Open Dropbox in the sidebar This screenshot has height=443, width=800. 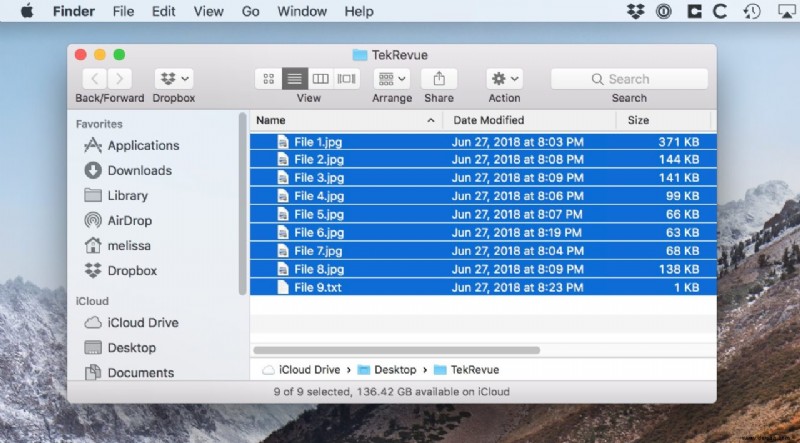120,270
